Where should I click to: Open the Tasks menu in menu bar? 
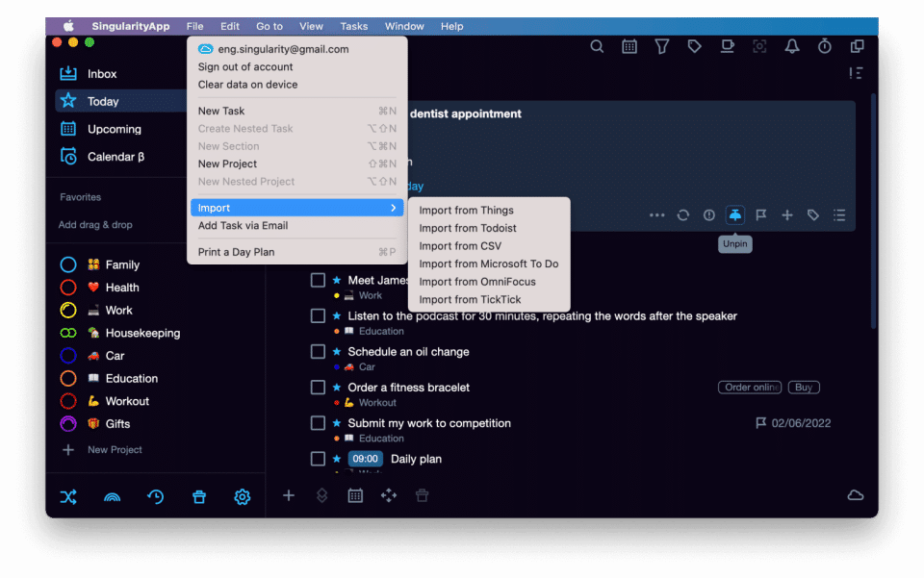(353, 27)
